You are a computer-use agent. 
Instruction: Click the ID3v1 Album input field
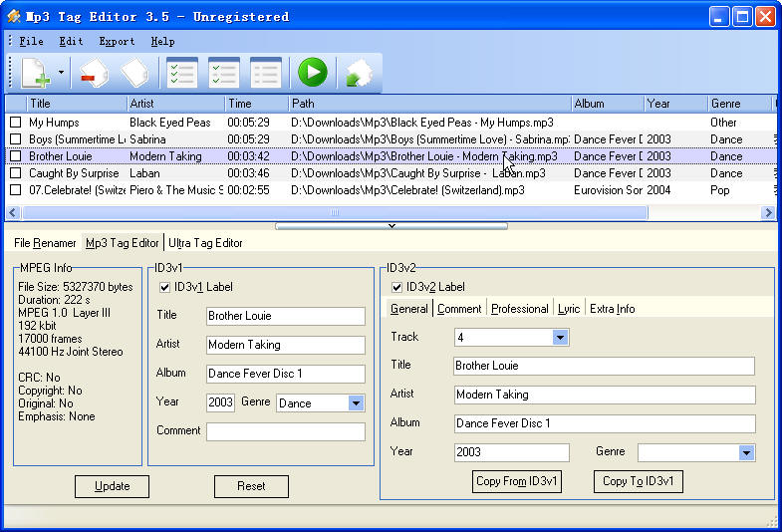point(286,374)
